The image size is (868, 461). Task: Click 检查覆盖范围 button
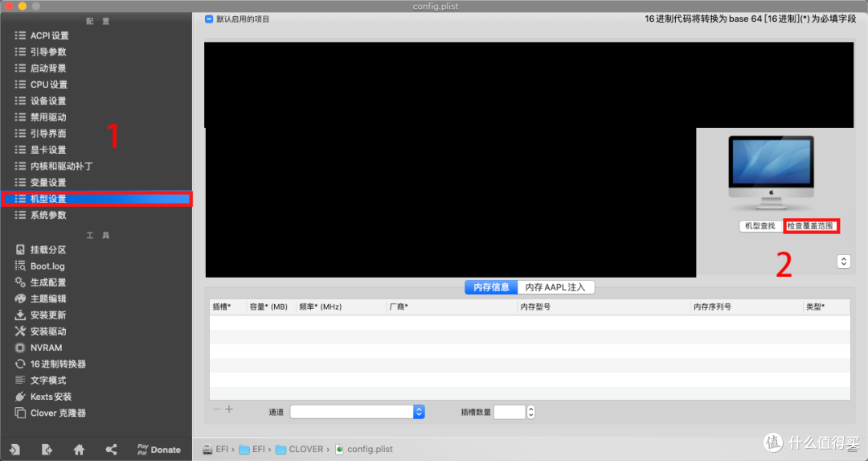(810, 226)
